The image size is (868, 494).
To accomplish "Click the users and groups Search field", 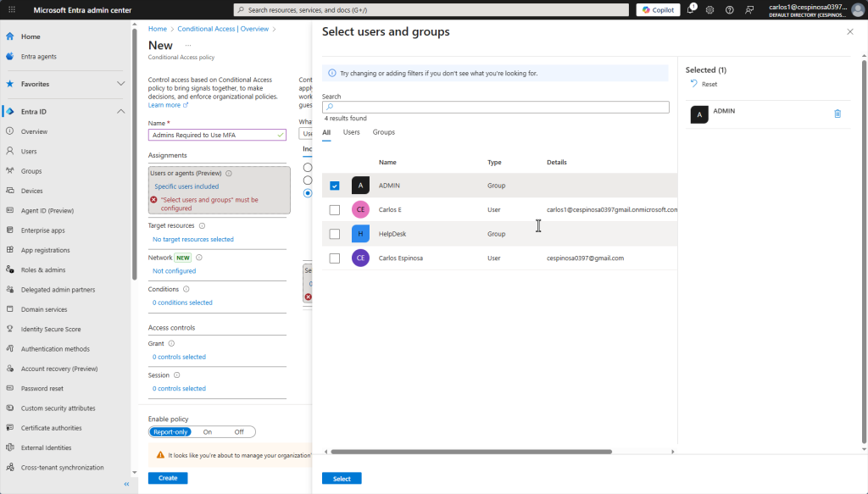I will (x=496, y=108).
